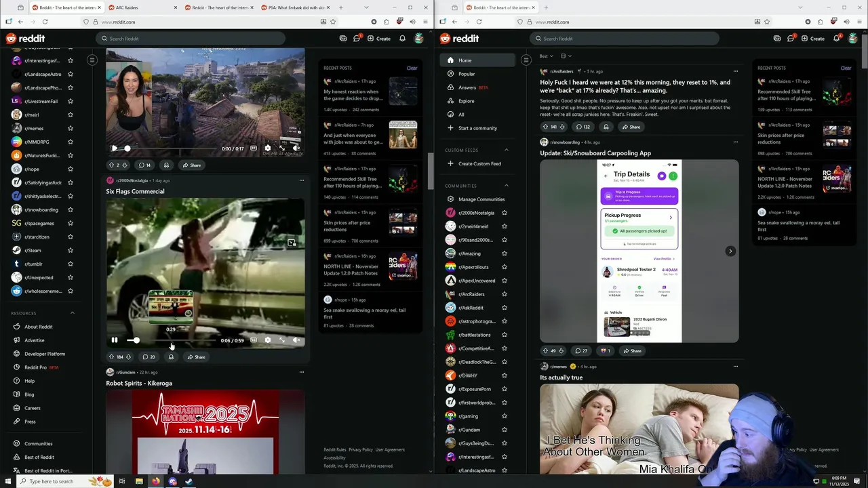Screen dimensions: 868x488
Task: Open Create post in right window
Action: click(813, 39)
